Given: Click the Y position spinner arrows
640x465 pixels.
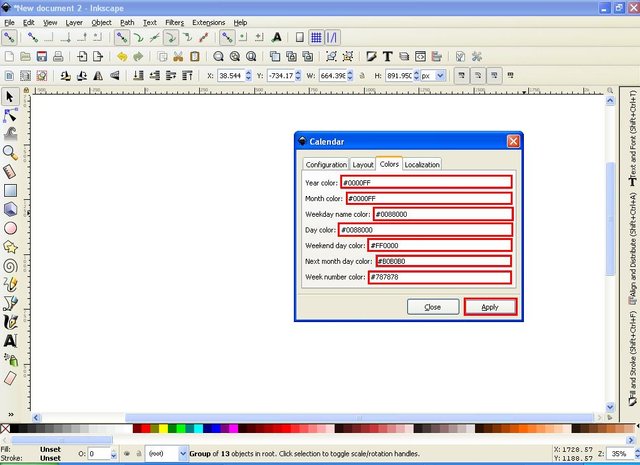Looking at the screenshot, I should [x=298, y=76].
